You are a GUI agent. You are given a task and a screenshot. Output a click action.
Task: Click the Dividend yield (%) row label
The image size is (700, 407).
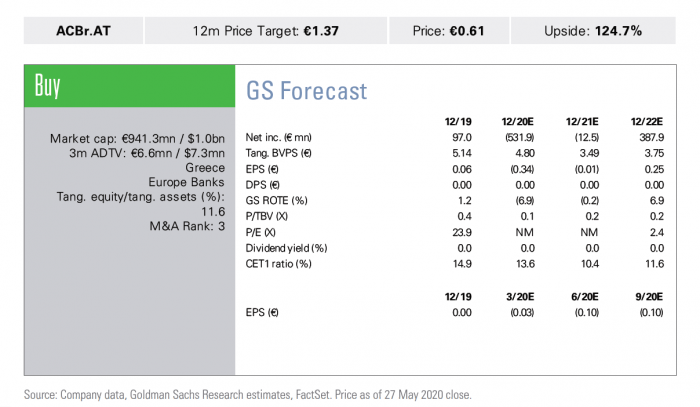point(286,248)
